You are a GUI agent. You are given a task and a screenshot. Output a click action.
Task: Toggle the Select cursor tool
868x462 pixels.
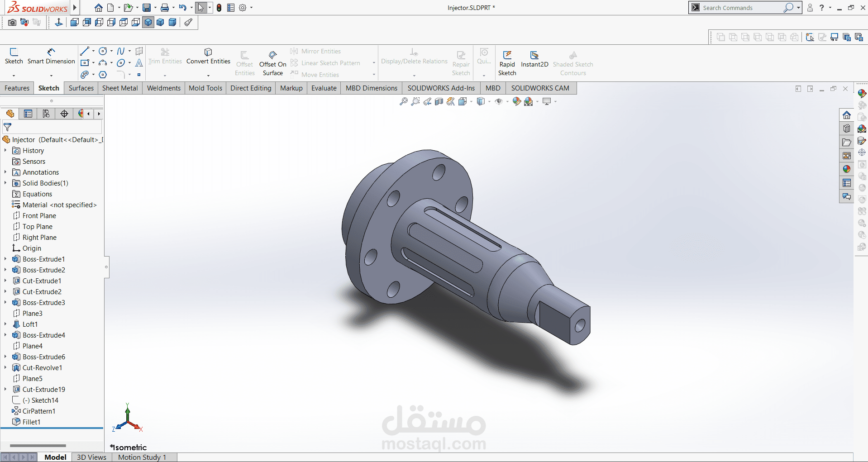[201, 8]
